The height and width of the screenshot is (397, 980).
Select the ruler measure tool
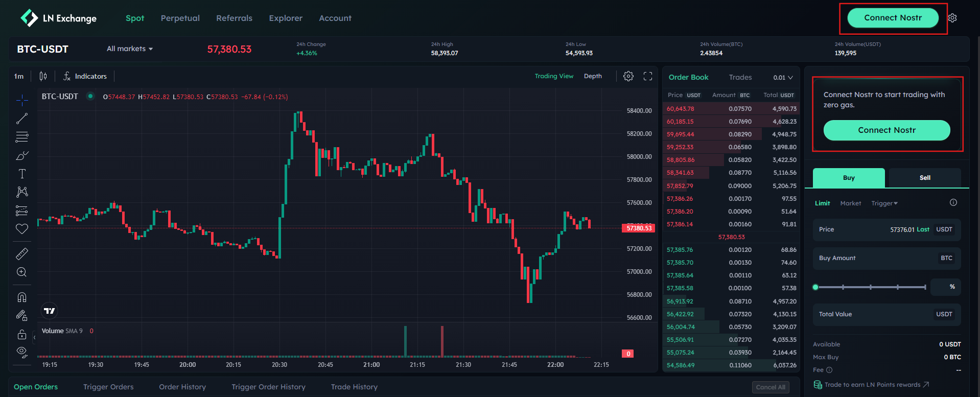pos(22,253)
